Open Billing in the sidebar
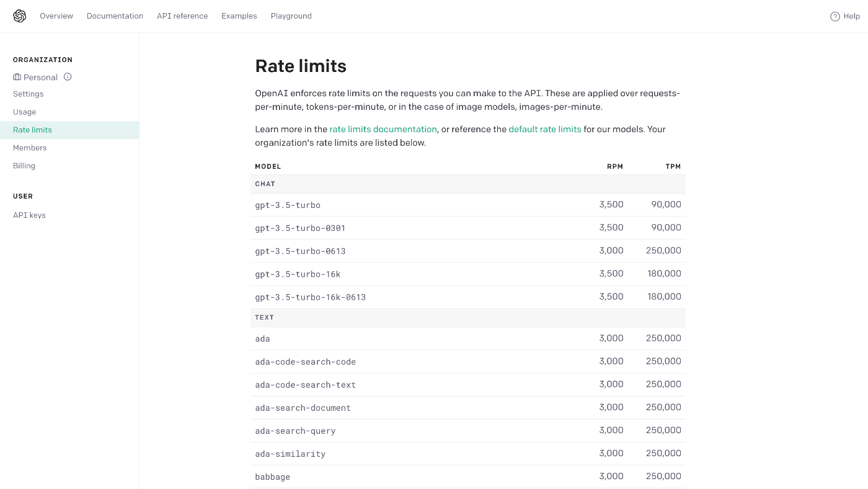Image resolution: width=868 pixels, height=489 pixels. point(24,166)
